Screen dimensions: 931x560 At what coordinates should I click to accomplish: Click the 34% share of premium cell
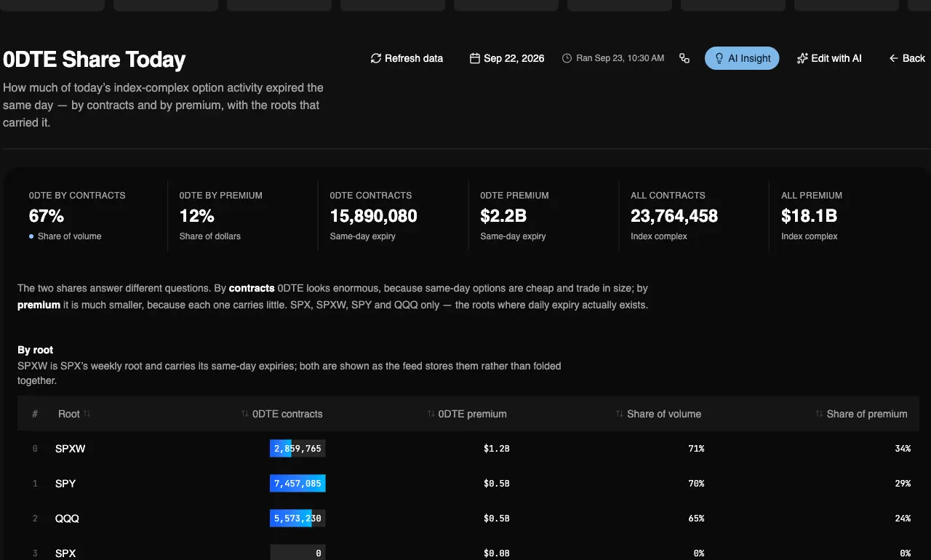(x=903, y=449)
